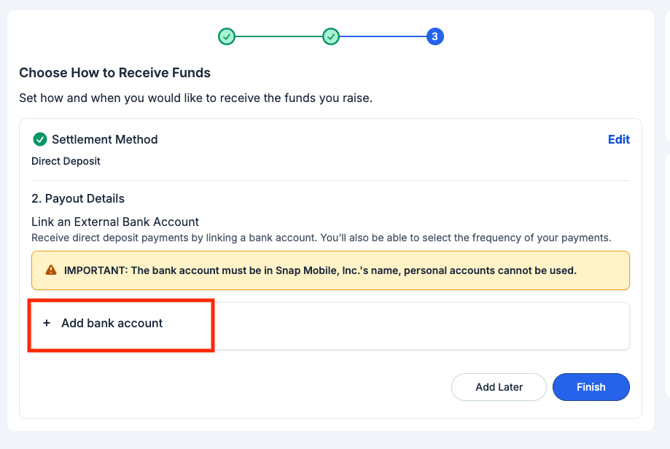Click the blue Finish button

(x=591, y=387)
